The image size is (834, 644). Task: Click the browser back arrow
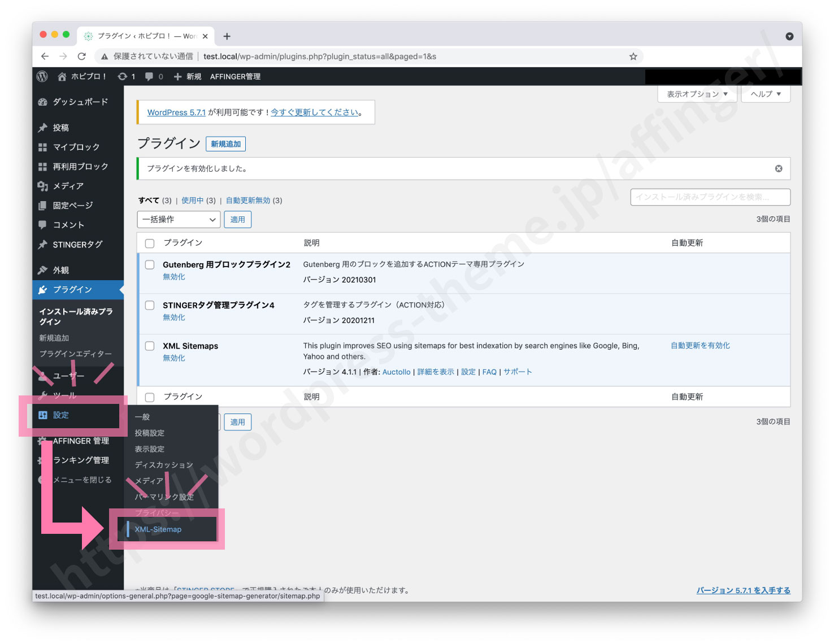[45, 56]
